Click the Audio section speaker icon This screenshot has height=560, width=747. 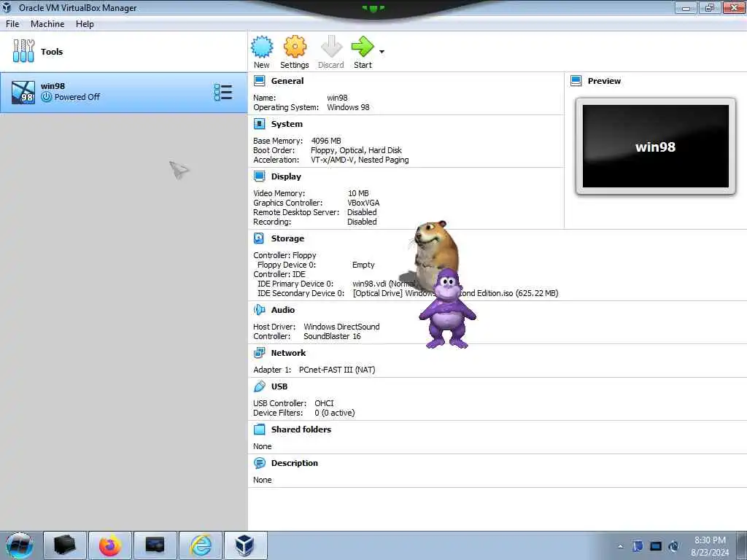click(x=259, y=309)
